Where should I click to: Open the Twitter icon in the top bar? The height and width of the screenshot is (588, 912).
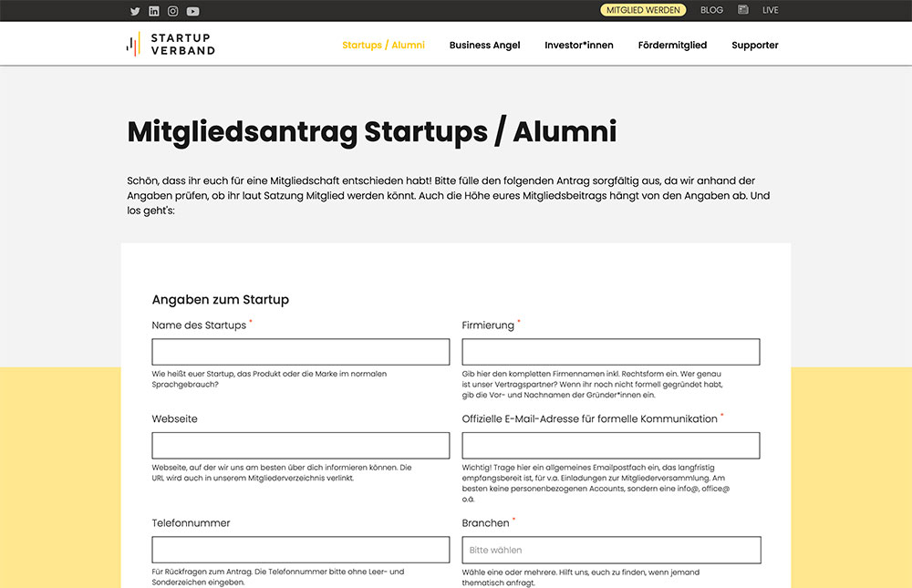134,11
